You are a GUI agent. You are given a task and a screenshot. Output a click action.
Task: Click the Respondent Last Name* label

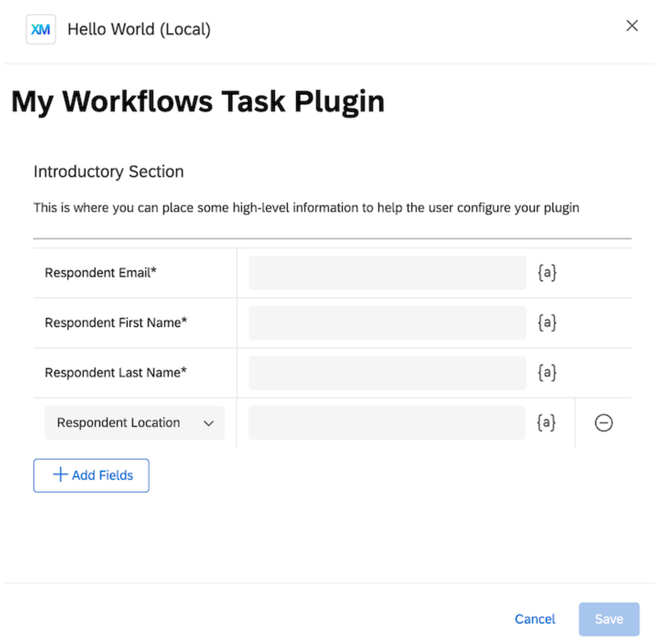coord(116,372)
